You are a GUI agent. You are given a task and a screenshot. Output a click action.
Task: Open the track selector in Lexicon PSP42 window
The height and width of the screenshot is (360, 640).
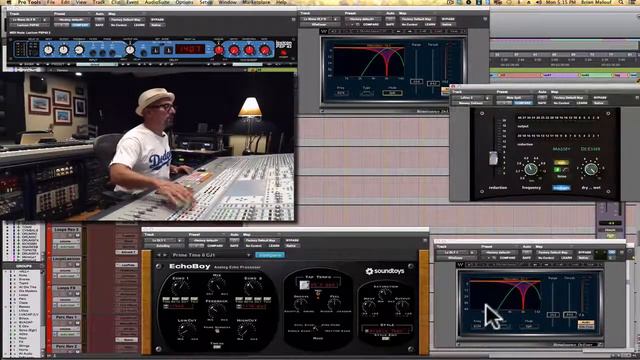click(x=30, y=19)
